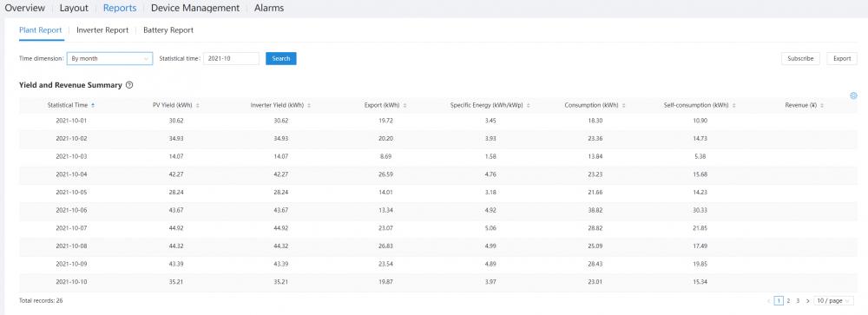Switch to the Layout tab
Viewport: 868px width, 315px height.
(x=74, y=9)
